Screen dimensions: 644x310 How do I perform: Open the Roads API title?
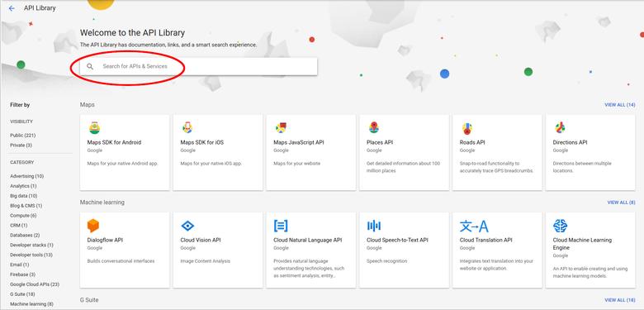pyautogui.click(x=472, y=143)
